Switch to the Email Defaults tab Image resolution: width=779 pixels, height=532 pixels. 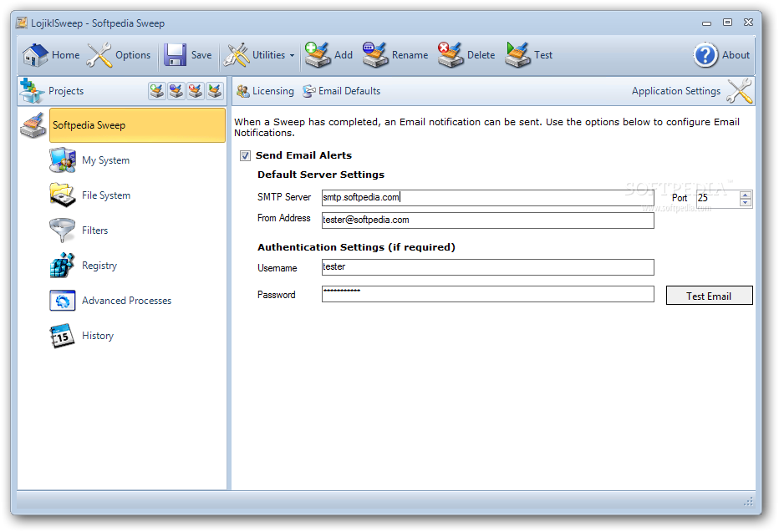tap(342, 91)
